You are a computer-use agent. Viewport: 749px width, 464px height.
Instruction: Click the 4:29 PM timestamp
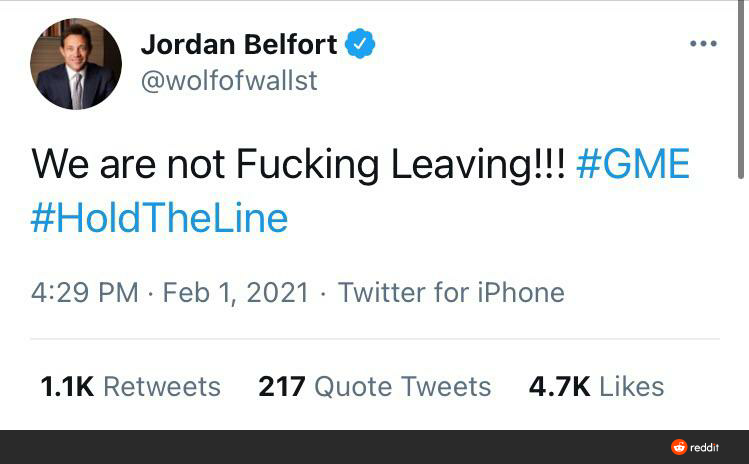85,293
